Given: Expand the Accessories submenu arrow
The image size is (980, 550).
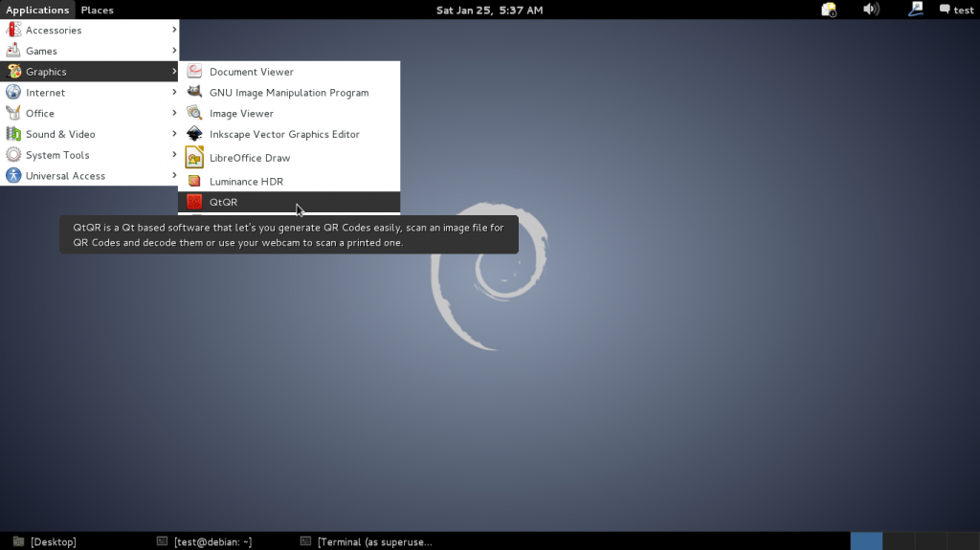Looking at the screenshot, I should [174, 30].
